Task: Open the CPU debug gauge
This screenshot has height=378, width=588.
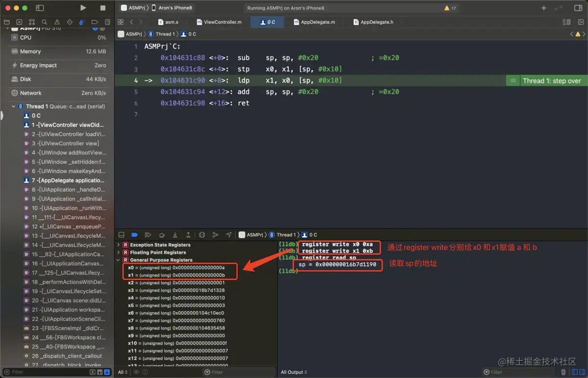Action: [x=57, y=37]
